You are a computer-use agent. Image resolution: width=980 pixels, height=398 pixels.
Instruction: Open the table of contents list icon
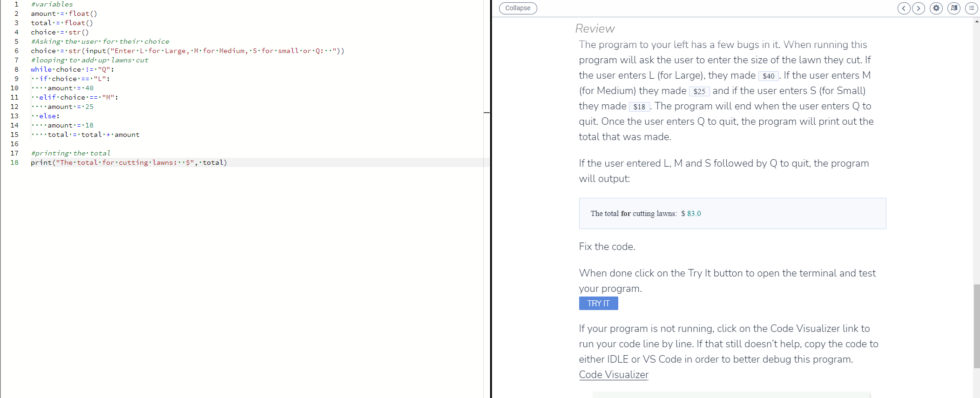(x=972, y=8)
